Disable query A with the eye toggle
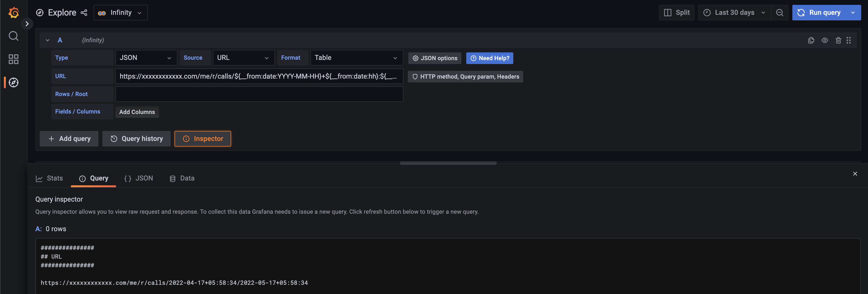Screen dimensions: 868x294 (x=825, y=40)
